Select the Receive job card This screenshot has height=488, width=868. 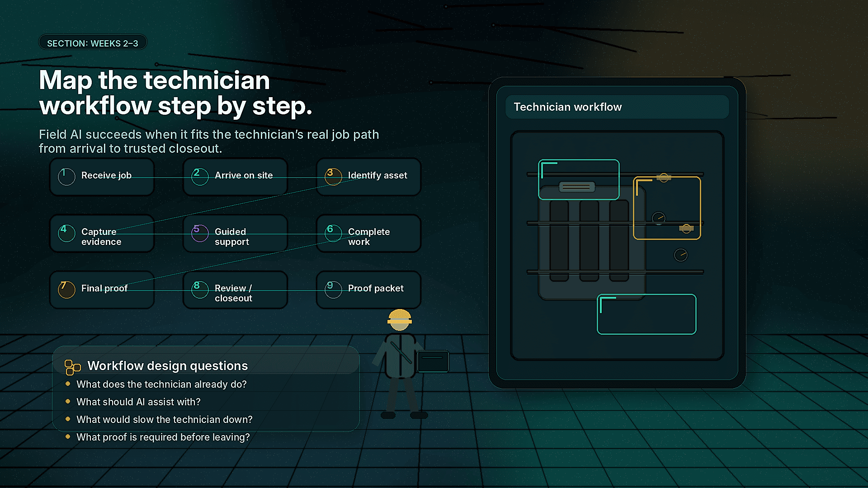pos(102,177)
